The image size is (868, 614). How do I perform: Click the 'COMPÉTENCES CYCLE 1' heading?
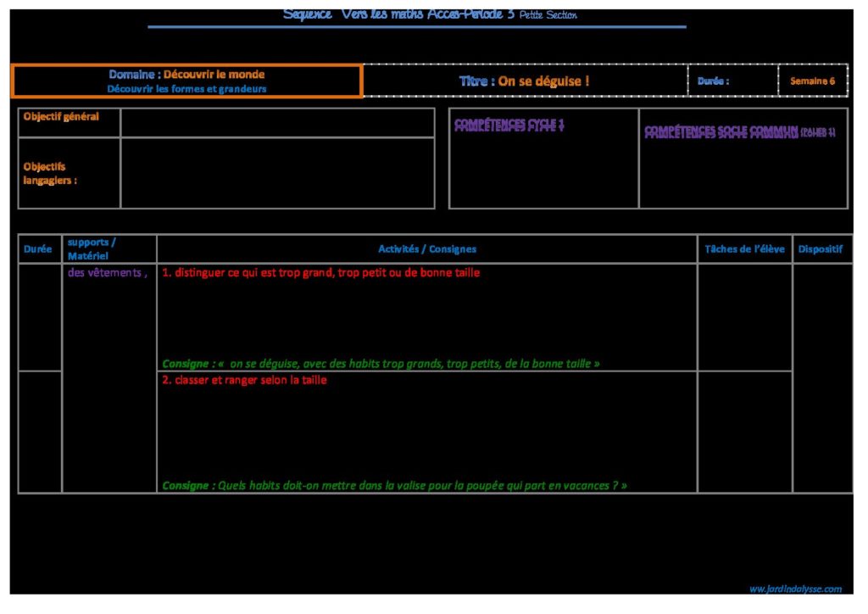(509, 126)
